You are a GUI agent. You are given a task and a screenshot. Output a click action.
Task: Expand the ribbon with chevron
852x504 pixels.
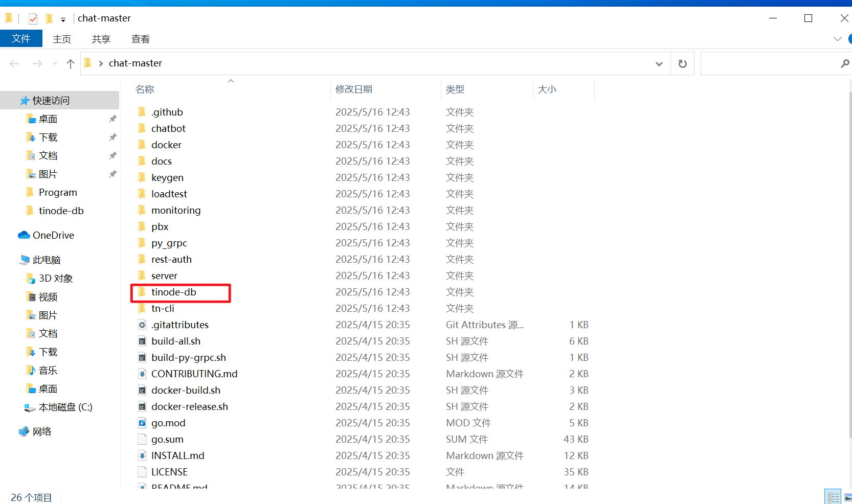click(x=837, y=39)
